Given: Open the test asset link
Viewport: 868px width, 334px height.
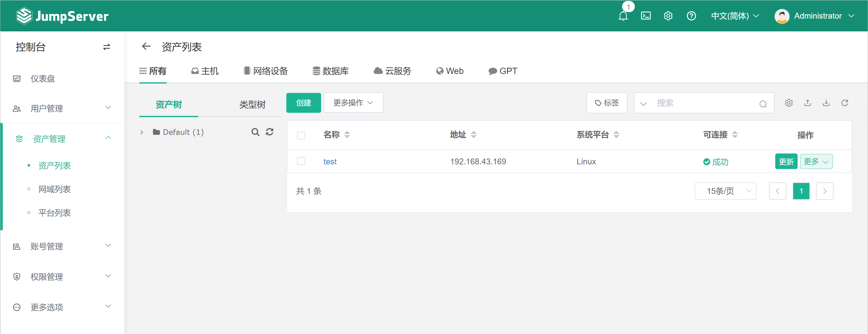Looking at the screenshot, I should (x=330, y=162).
